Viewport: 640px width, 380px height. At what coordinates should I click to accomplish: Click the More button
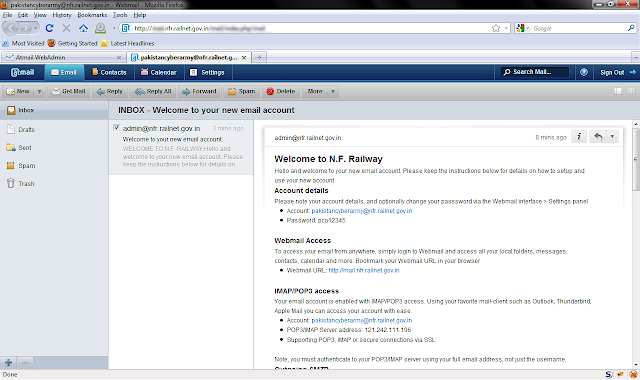point(315,91)
